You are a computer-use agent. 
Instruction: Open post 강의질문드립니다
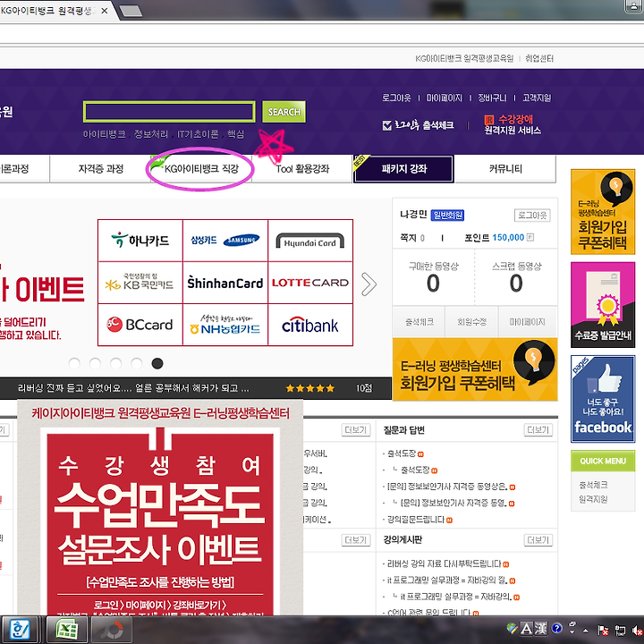tap(416, 520)
